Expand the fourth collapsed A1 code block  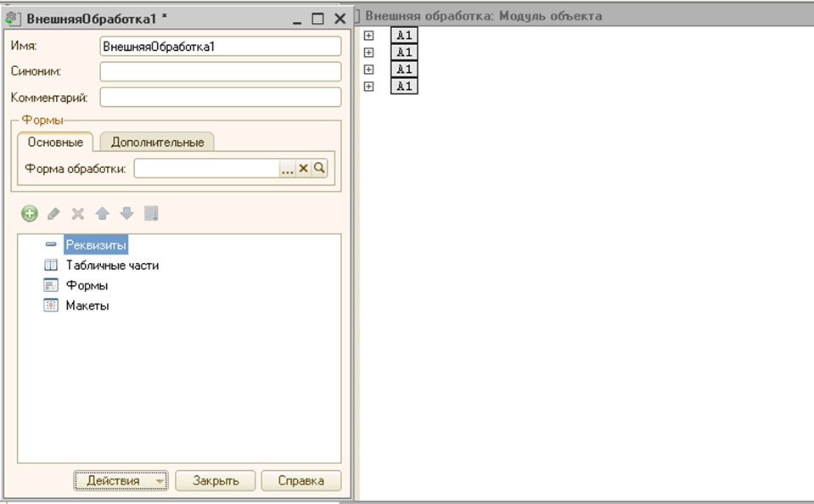(368, 87)
